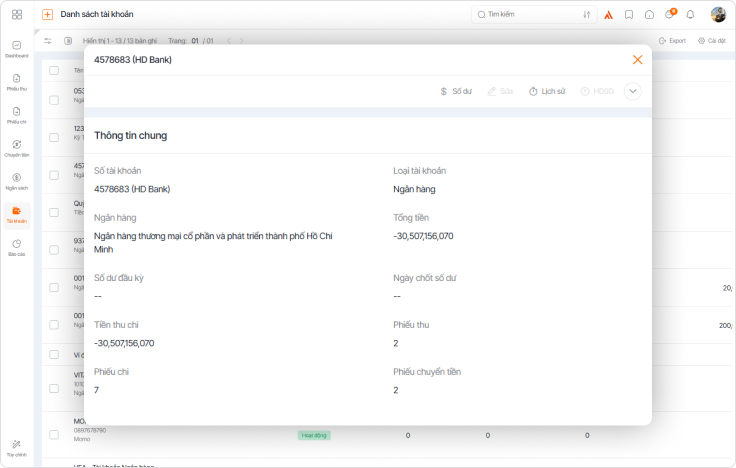Expand the round chevron dropdown in dialog
The height and width of the screenshot is (468, 736).
[x=633, y=91]
